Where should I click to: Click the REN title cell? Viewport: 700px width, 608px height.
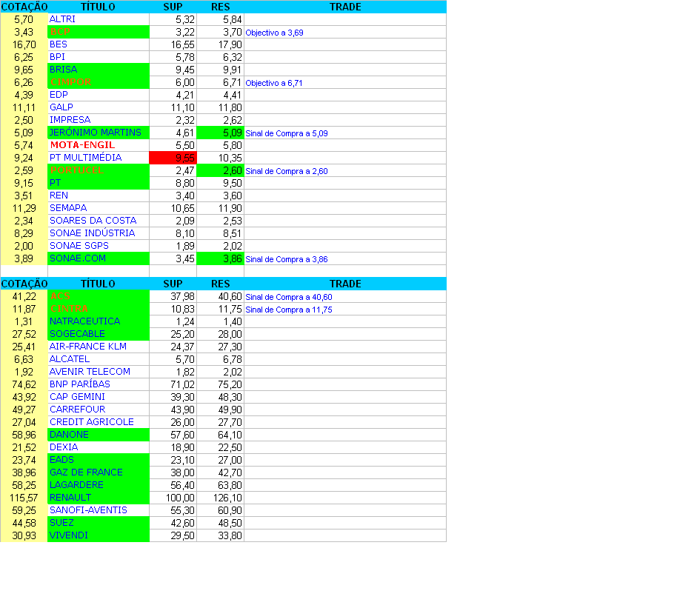[99, 196]
